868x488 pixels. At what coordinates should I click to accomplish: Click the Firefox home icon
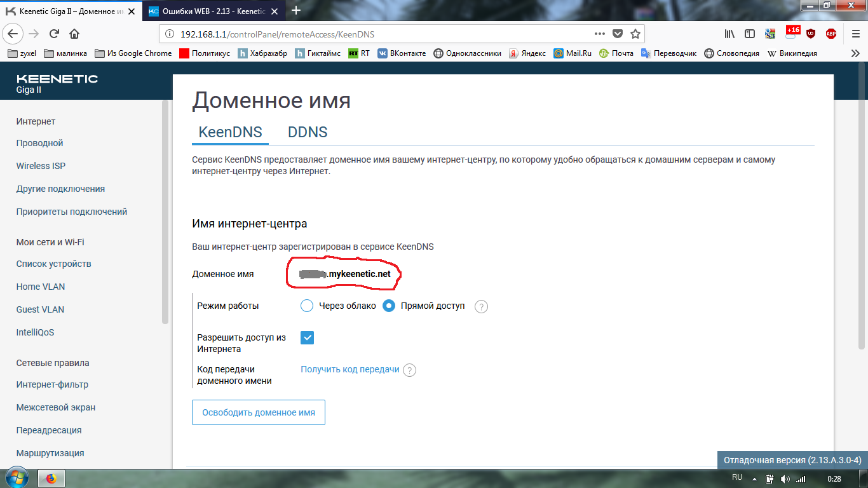tap(74, 34)
